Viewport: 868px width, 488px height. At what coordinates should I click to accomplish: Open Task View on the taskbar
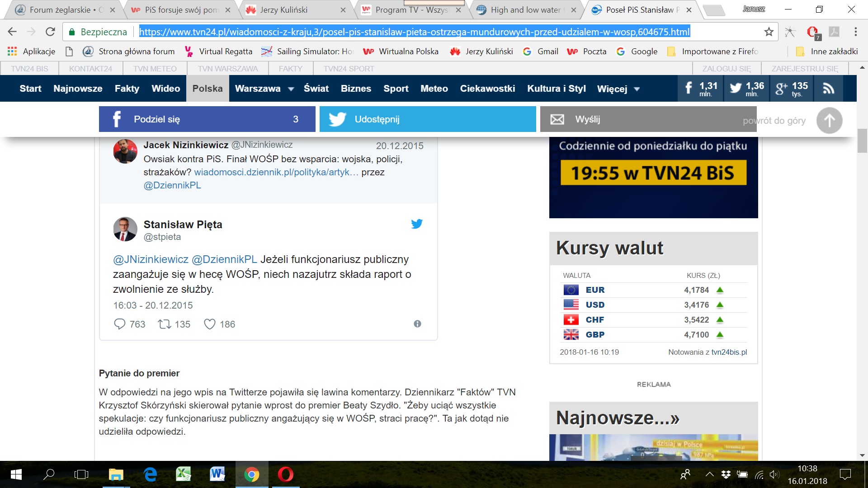click(81, 474)
